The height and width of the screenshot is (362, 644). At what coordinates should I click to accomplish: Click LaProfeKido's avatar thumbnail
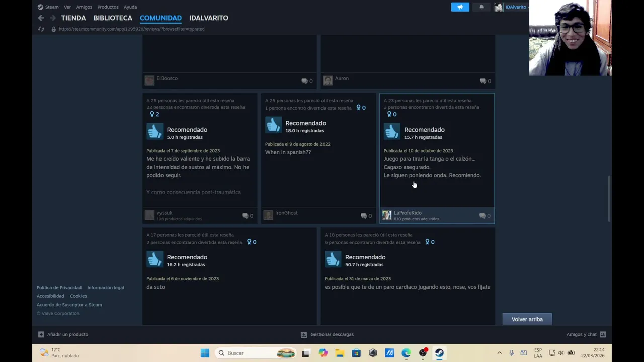(x=387, y=215)
